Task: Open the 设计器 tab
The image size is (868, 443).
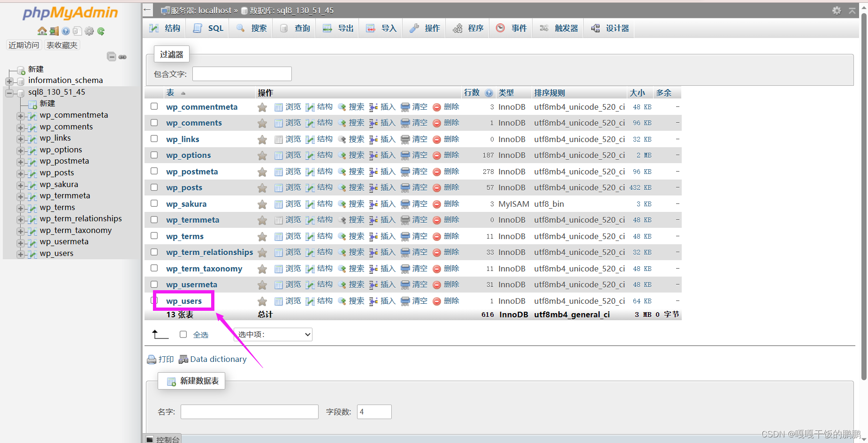Action: pos(609,28)
